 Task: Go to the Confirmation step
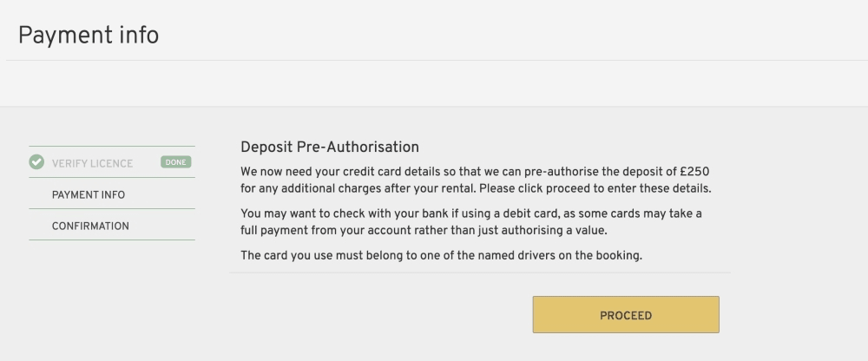point(90,226)
